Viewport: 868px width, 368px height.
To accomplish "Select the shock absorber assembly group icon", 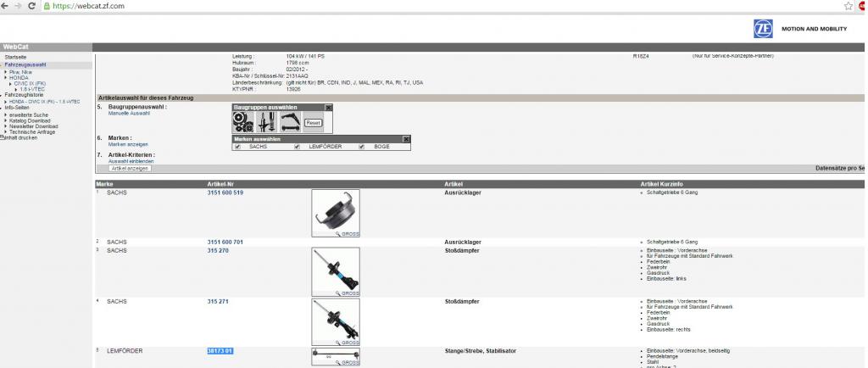I will pyautogui.click(x=265, y=122).
